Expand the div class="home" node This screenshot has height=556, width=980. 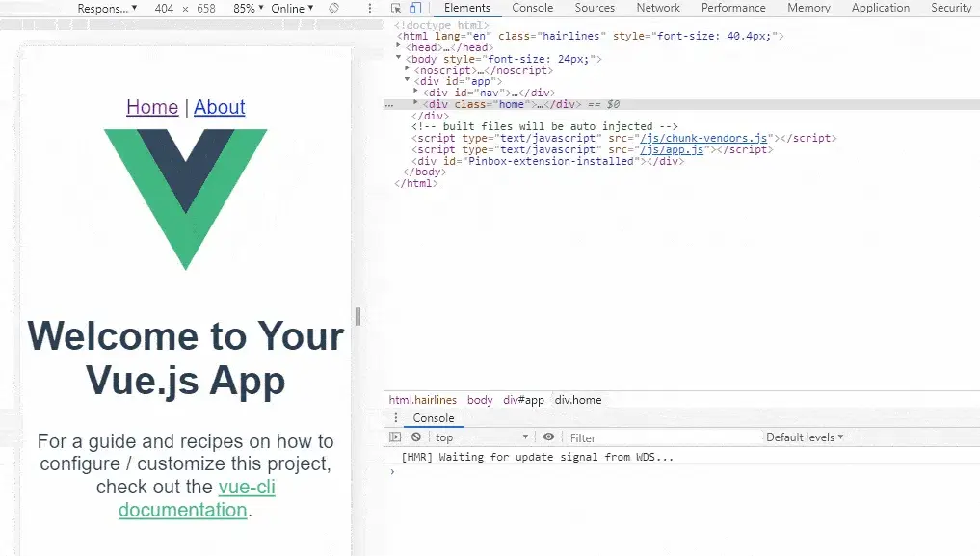click(416, 102)
